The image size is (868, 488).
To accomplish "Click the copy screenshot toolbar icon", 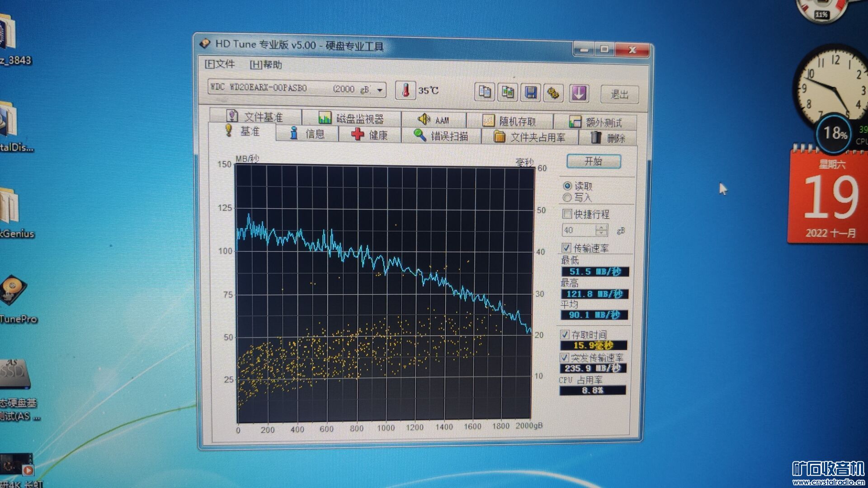I will 508,93.
